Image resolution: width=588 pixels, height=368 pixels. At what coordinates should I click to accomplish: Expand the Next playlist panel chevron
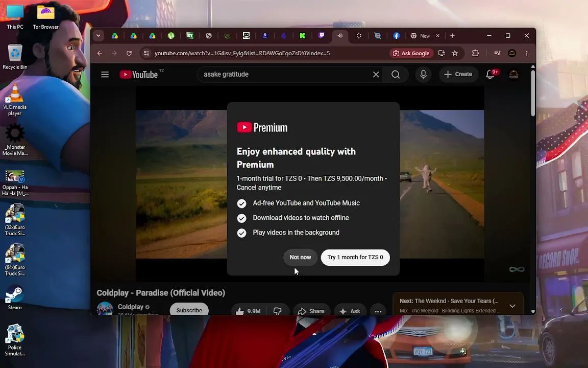512,306
